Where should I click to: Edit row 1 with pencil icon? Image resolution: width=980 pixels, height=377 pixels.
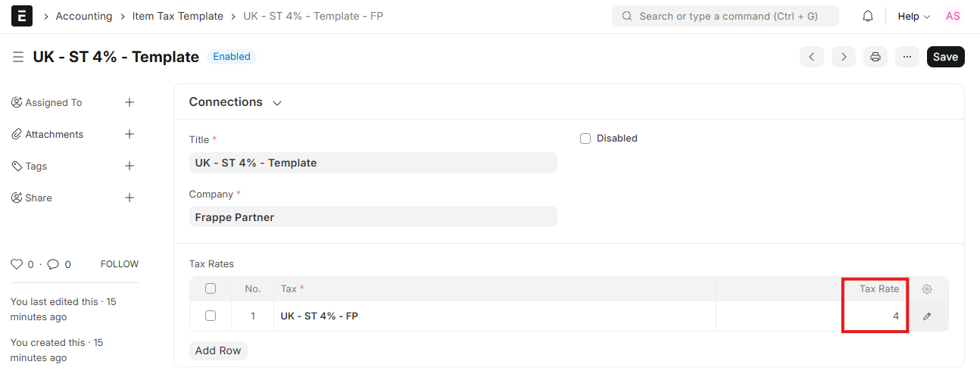927,316
